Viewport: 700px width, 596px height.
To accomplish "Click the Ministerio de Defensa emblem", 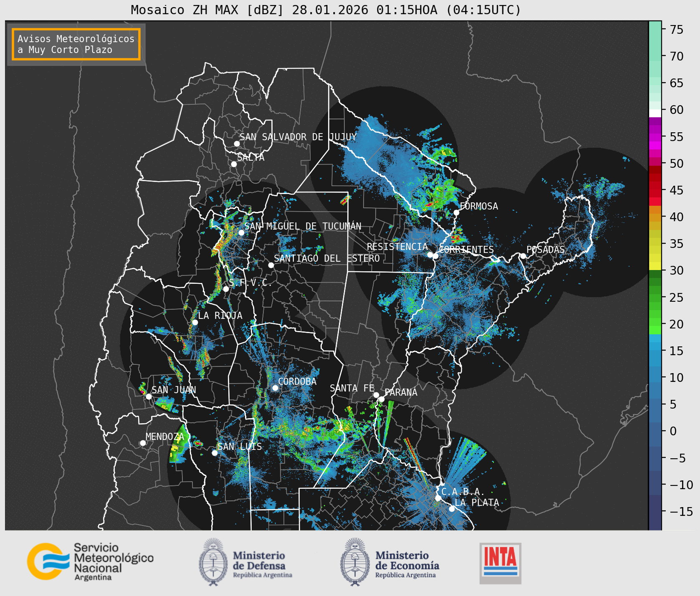I will 213,562.
